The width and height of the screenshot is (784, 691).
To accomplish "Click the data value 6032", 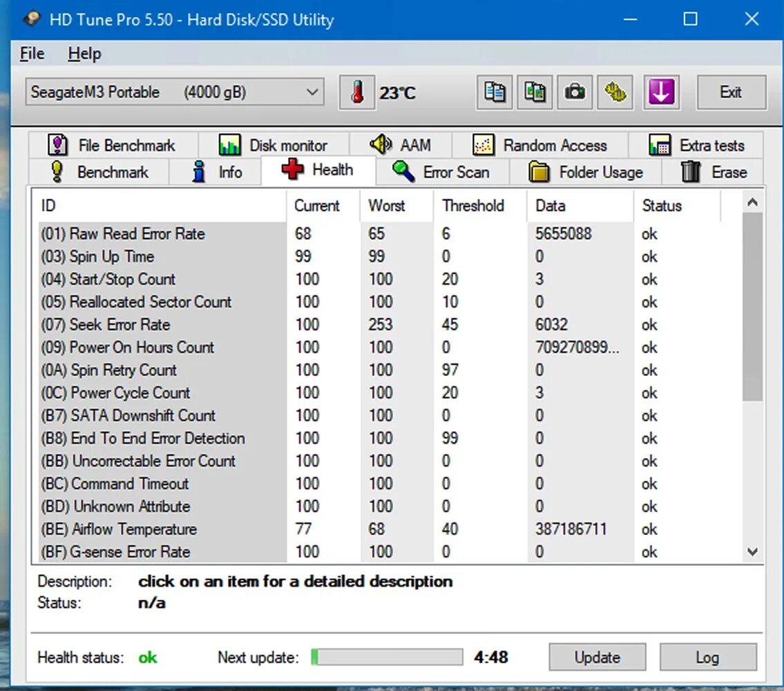I will click(x=551, y=325).
